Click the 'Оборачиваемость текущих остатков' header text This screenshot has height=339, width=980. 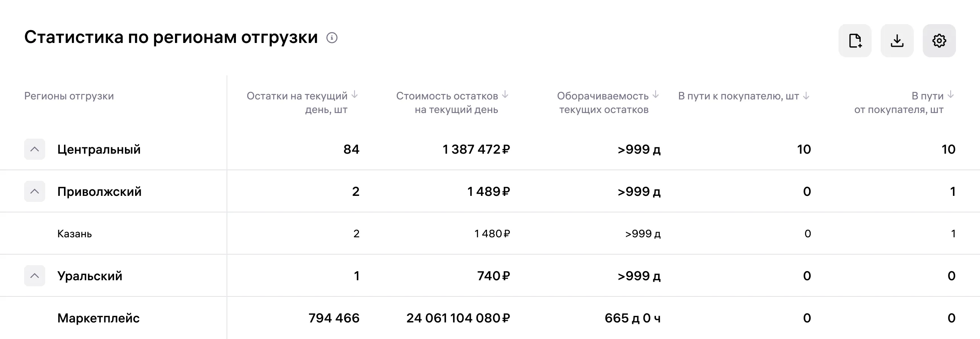coord(603,102)
